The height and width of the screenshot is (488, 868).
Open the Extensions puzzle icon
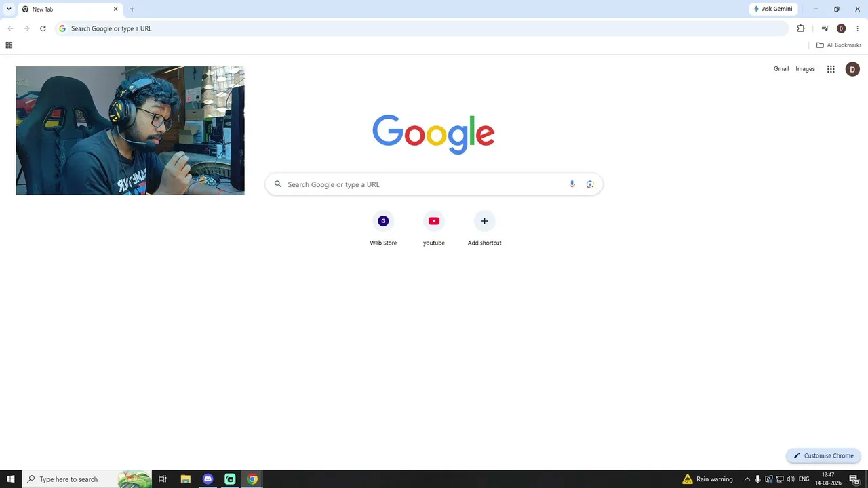tap(801, 28)
